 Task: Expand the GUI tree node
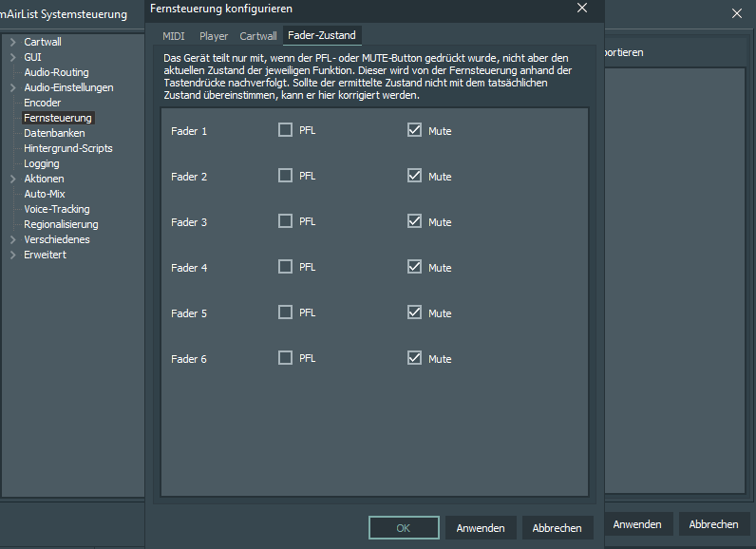tap(12, 57)
